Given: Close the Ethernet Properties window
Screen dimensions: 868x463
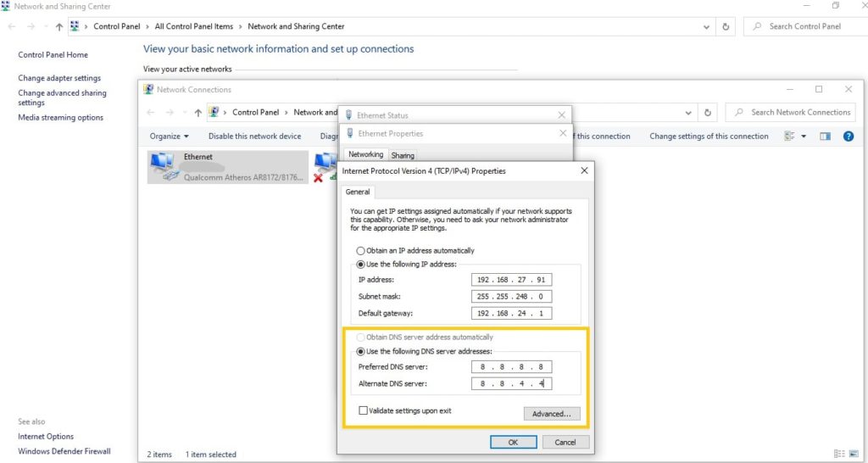Looking at the screenshot, I should pyautogui.click(x=563, y=133).
